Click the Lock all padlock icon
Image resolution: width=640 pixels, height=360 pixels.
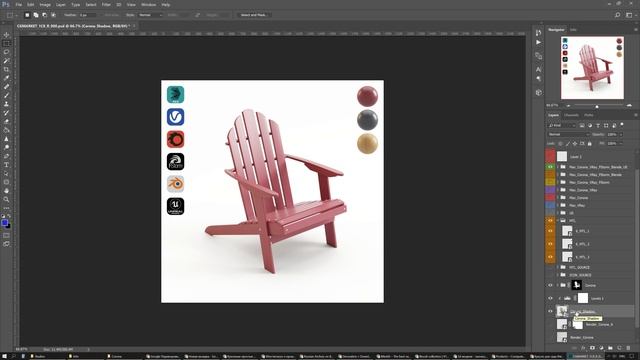coord(589,144)
